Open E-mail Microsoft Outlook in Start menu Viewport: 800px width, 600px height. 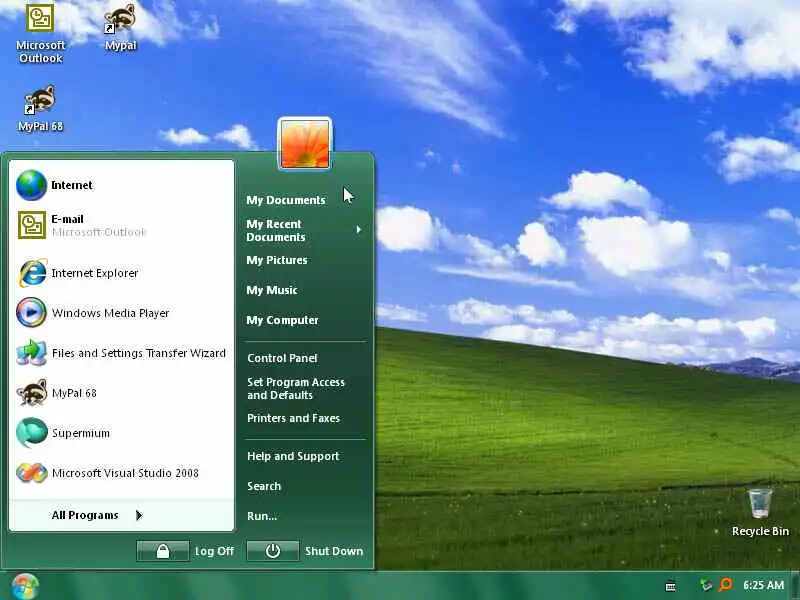(121, 225)
